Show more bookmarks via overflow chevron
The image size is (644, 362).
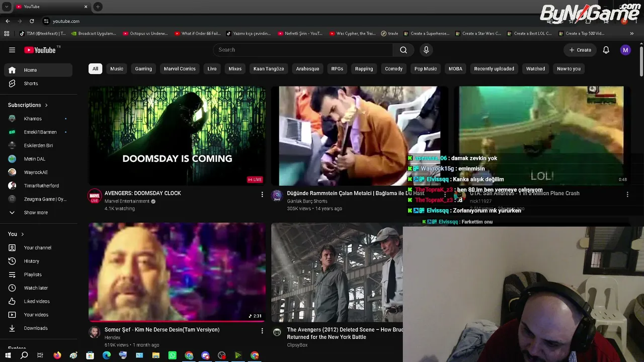click(x=631, y=34)
